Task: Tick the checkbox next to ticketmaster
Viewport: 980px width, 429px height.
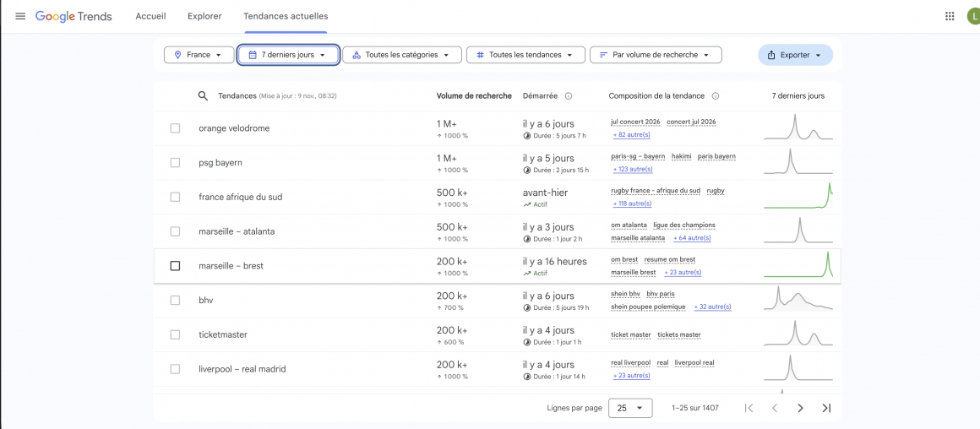Action: tap(175, 334)
